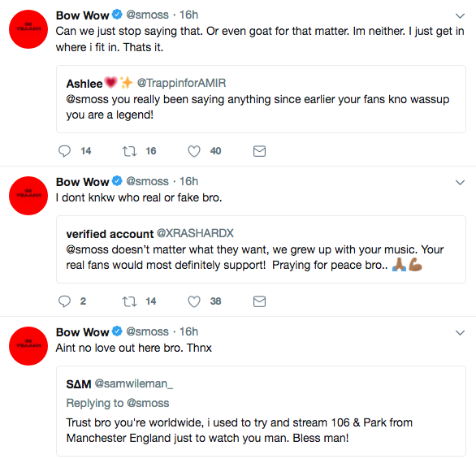Reply to the 'Can we just stop' tweet

click(64, 151)
